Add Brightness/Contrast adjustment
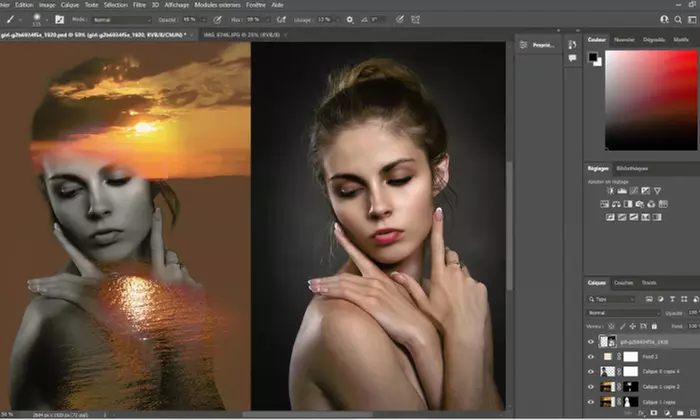700x420 pixels. (x=610, y=191)
